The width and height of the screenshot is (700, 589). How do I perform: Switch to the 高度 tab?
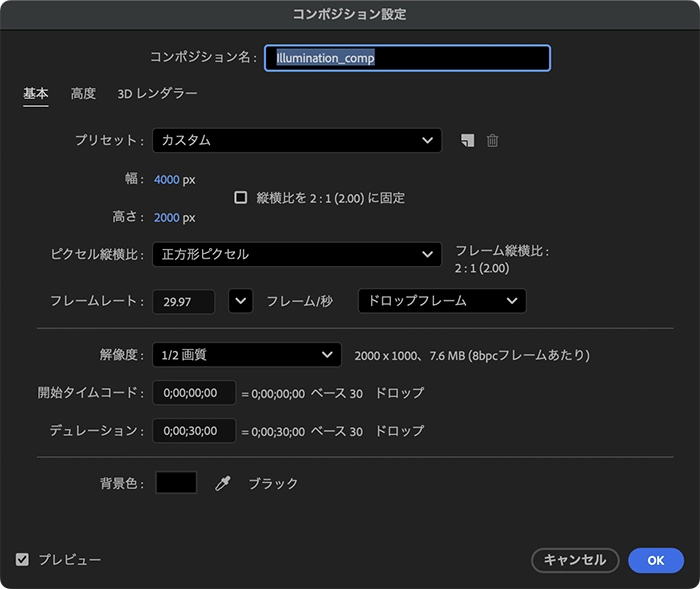(83, 93)
